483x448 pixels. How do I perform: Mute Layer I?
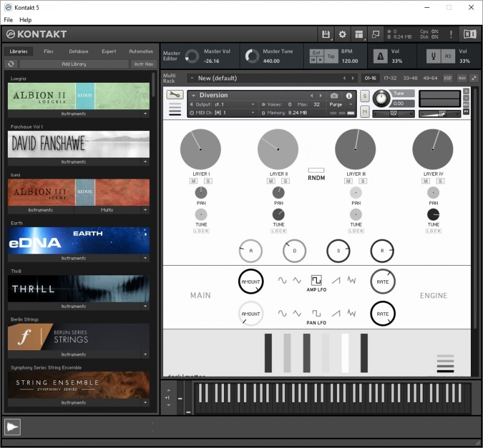coord(193,181)
